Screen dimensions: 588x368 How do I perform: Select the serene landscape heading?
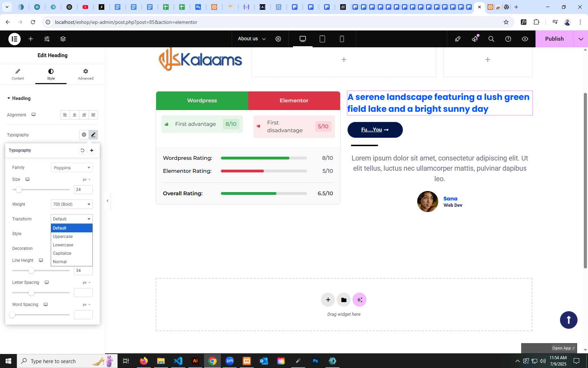pyautogui.click(x=440, y=103)
